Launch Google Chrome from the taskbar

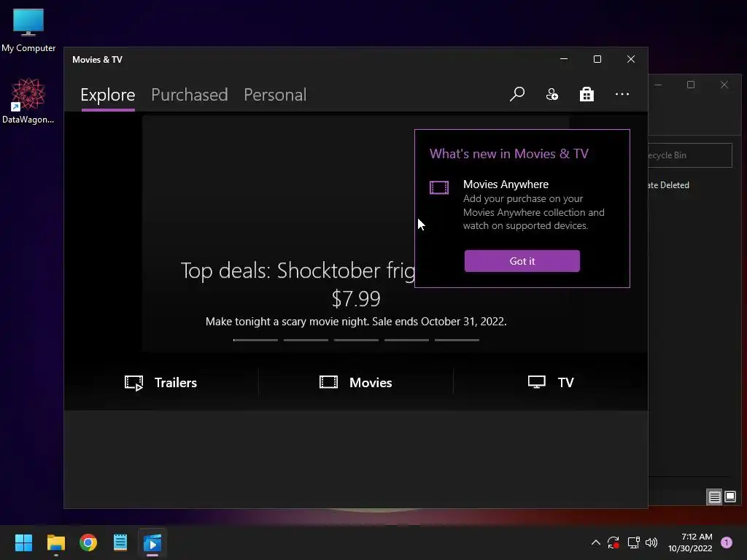(x=88, y=542)
